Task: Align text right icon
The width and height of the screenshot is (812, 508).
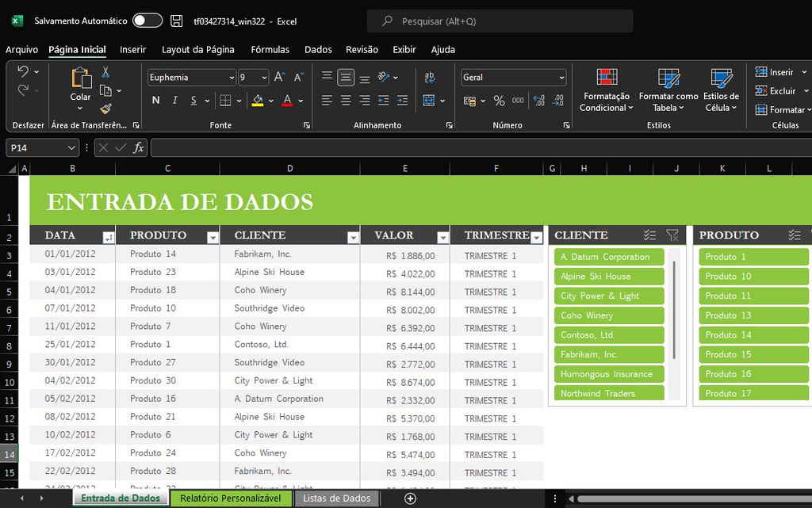Action: pos(365,101)
